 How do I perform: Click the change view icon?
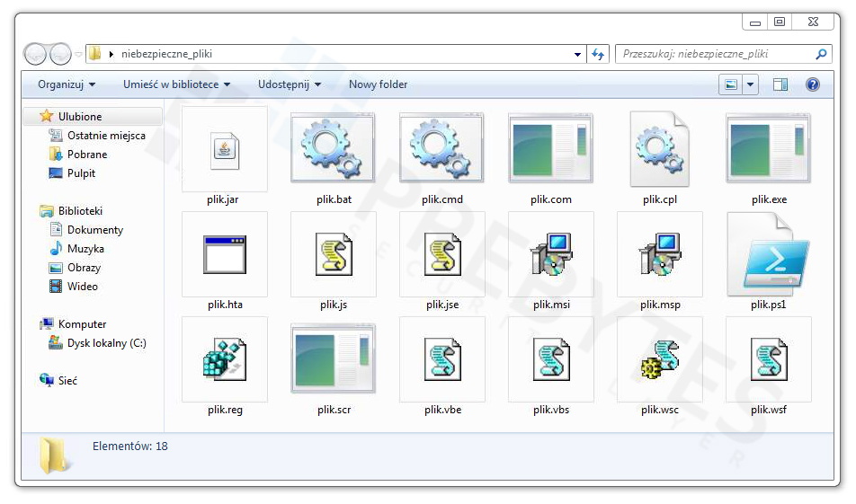pos(731,84)
